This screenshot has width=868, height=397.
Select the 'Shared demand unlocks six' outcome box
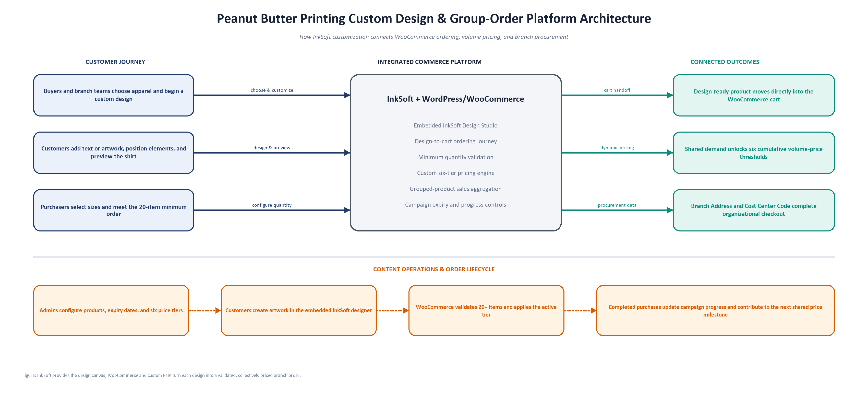pos(753,153)
